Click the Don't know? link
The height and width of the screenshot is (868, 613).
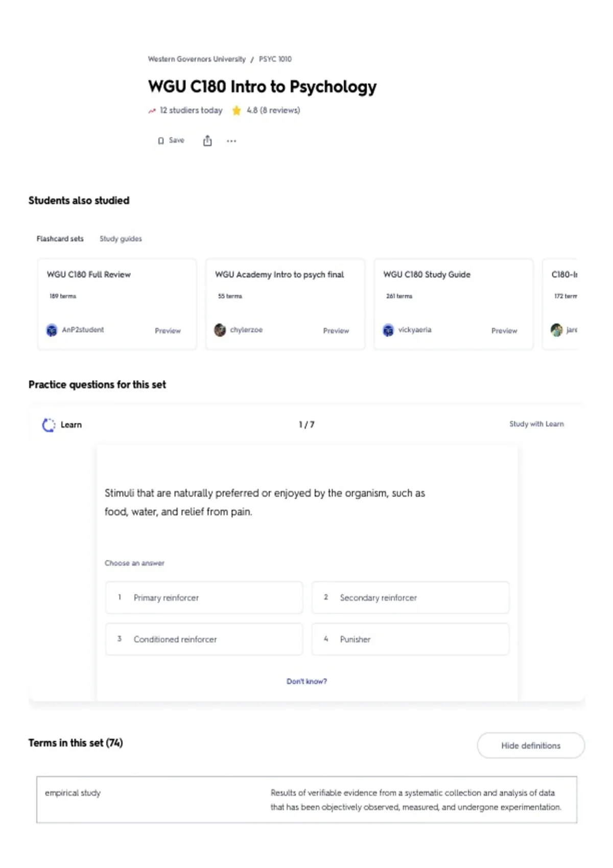pyautogui.click(x=306, y=681)
